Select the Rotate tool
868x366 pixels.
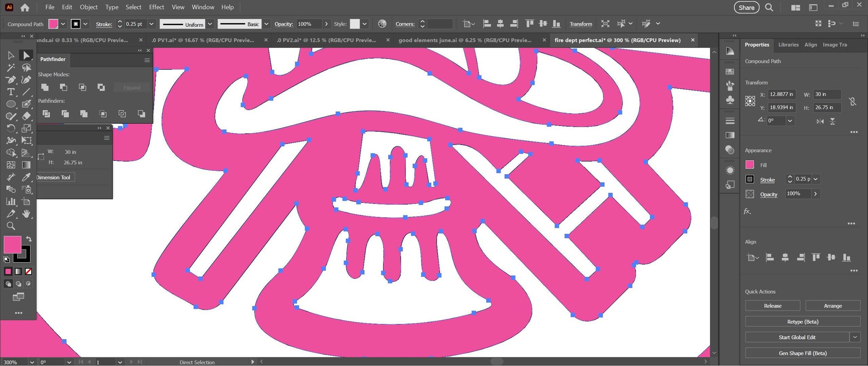pos(10,128)
